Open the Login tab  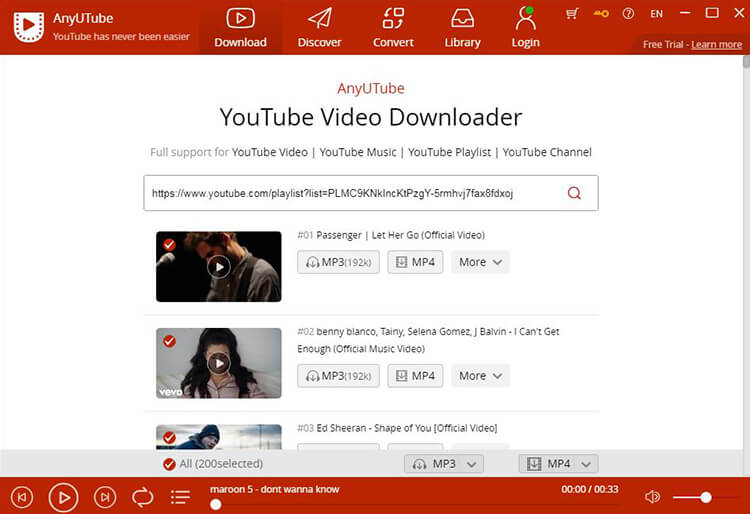click(x=526, y=28)
